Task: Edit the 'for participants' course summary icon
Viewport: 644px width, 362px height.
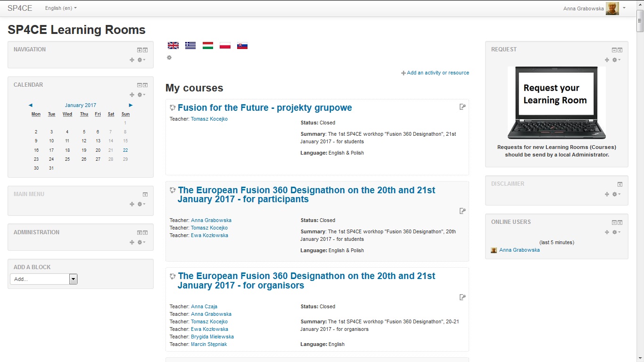Action: (462, 211)
